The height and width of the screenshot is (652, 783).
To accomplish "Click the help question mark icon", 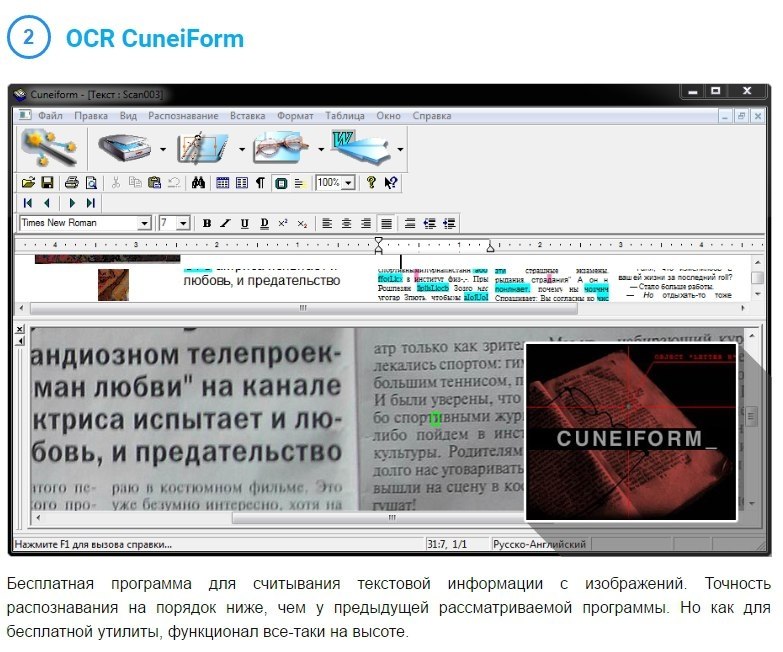I will pyautogui.click(x=371, y=183).
